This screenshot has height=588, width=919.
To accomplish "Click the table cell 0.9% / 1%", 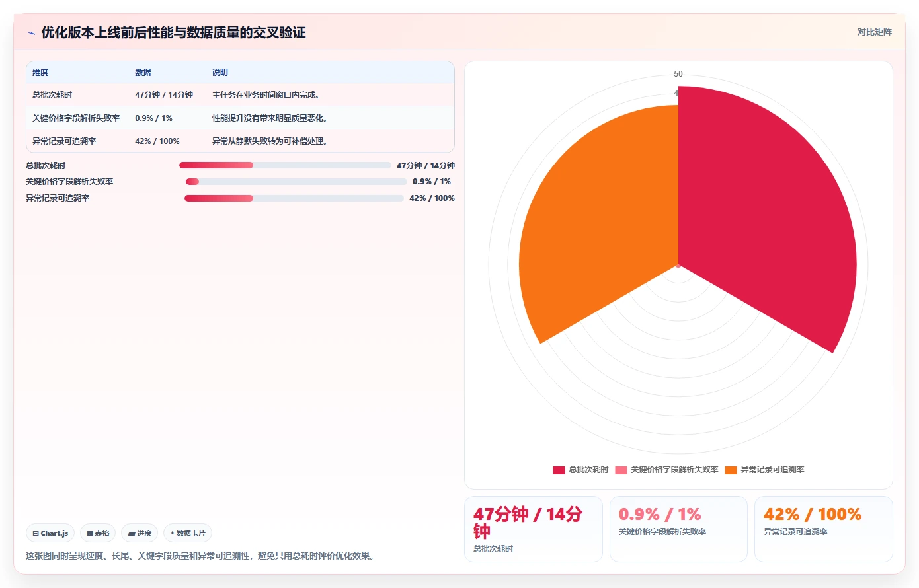I will (153, 118).
